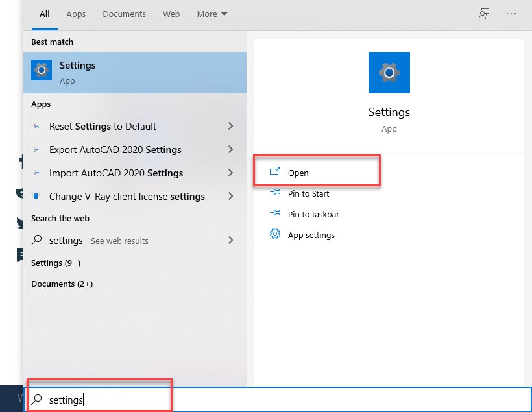Click the Reset Settings to Default icon

click(x=36, y=127)
